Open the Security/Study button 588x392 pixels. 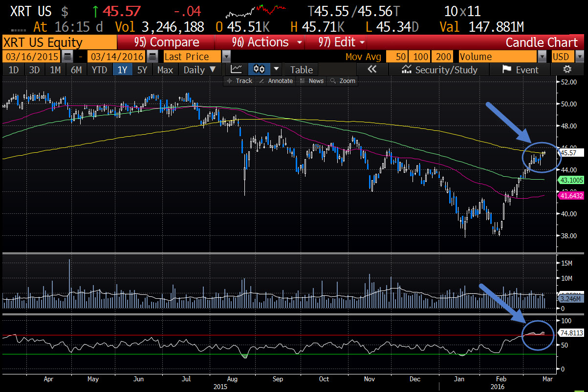(439, 70)
